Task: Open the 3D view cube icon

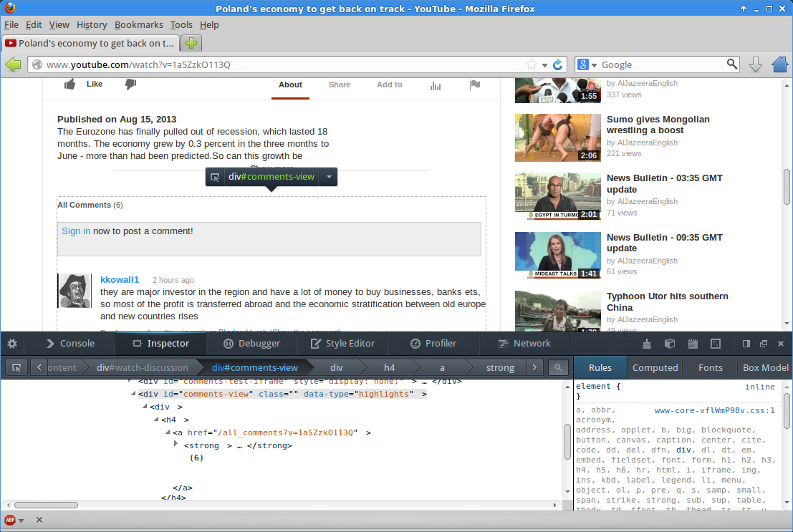Action: 670,344
